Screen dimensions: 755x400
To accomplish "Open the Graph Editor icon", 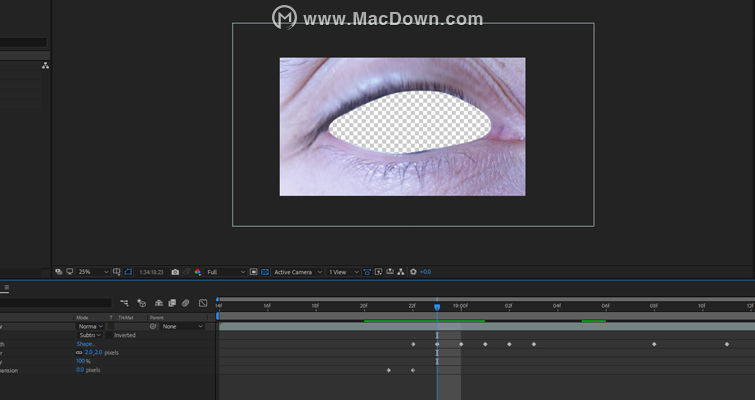I will pyautogui.click(x=203, y=303).
